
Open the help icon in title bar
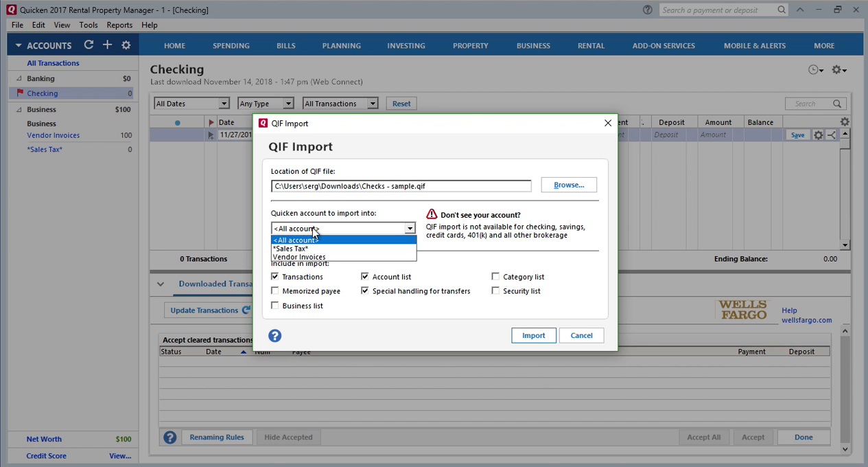tap(648, 10)
